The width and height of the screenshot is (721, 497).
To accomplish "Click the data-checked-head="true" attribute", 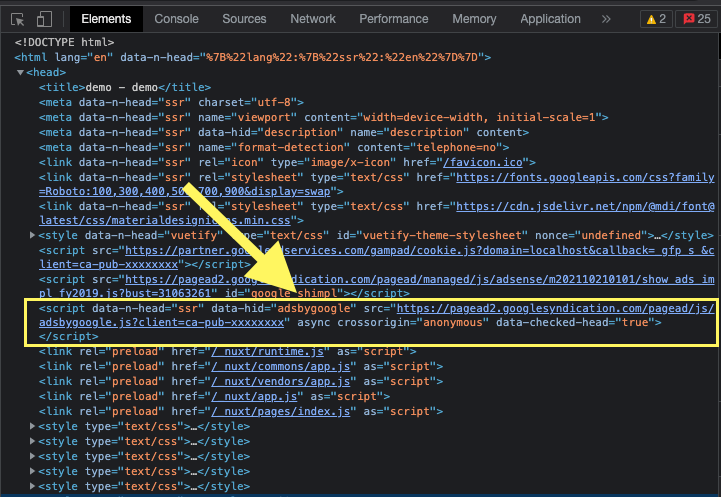I will pos(575,322).
